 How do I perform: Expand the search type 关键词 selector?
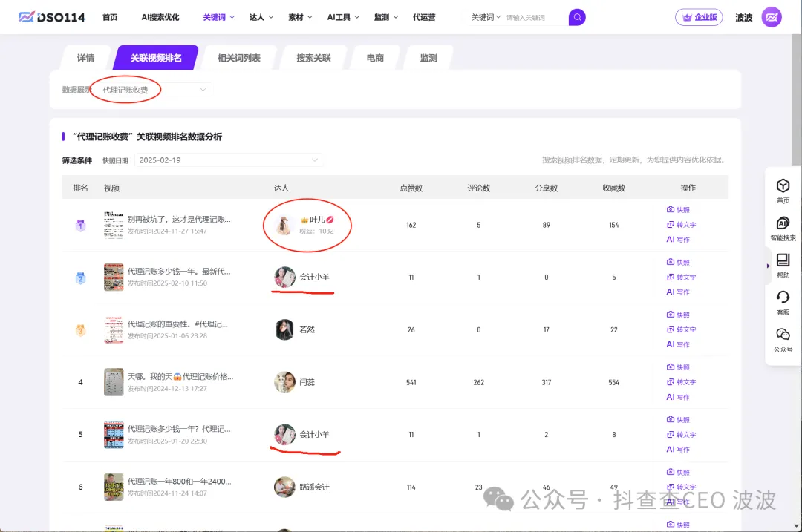click(x=486, y=17)
